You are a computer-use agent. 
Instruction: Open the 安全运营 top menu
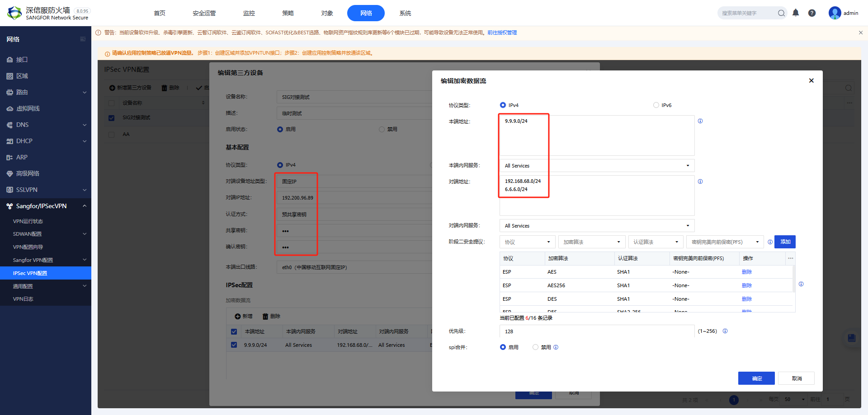point(204,13)
